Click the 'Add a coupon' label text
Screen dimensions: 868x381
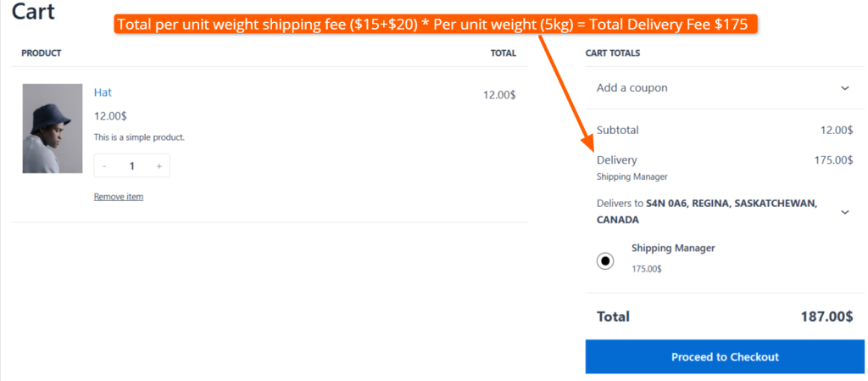coord(632,87)
